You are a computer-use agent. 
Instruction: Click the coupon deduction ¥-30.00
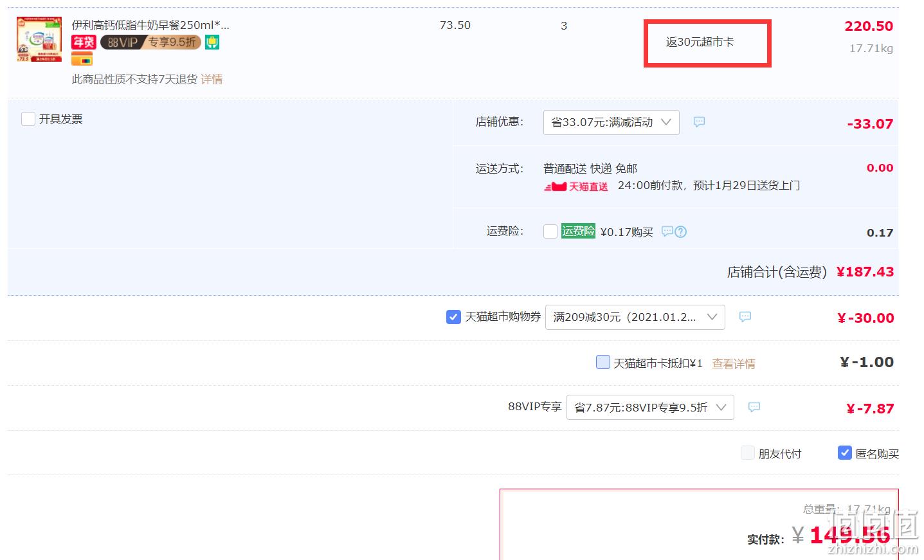point(865,318)
